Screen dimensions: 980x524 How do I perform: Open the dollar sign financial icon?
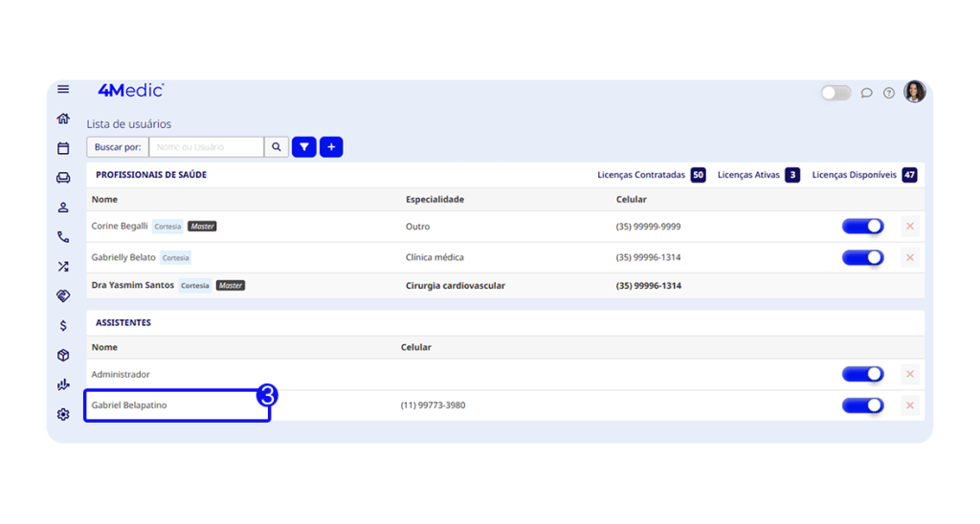[x=63, y=326]
